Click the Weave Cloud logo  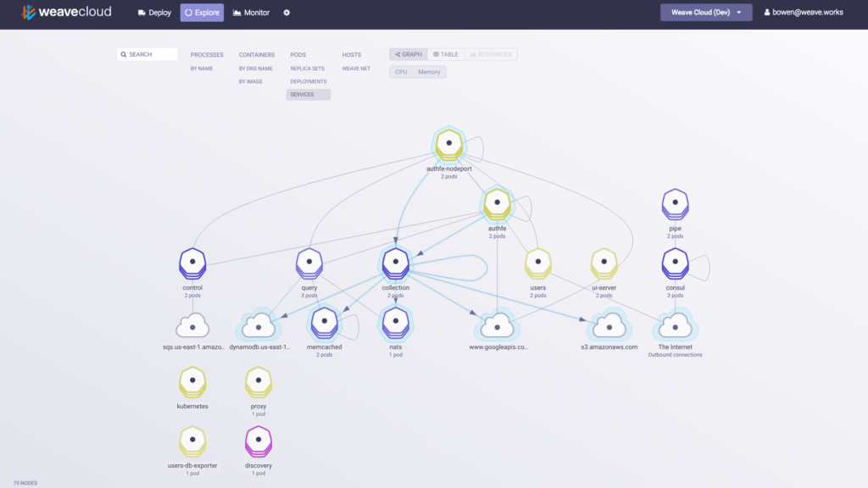[66, 12]
